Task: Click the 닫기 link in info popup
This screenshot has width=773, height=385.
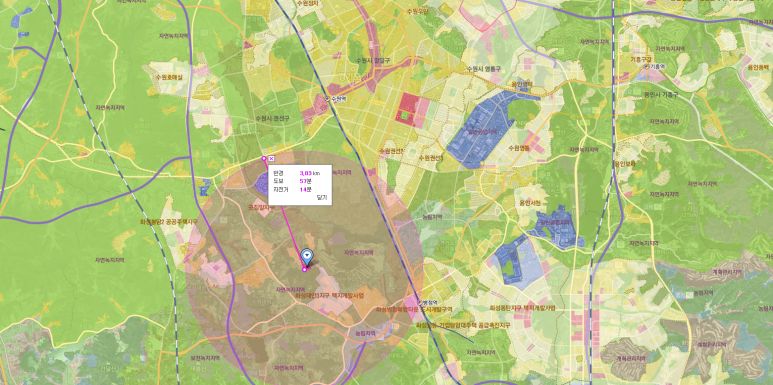Action: tap(321, 198)
